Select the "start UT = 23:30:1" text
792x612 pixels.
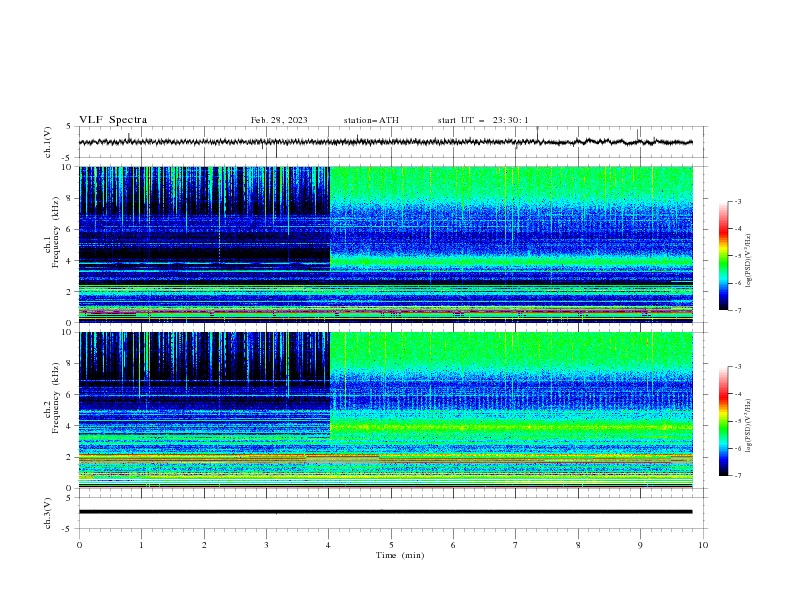coord(483,120)
